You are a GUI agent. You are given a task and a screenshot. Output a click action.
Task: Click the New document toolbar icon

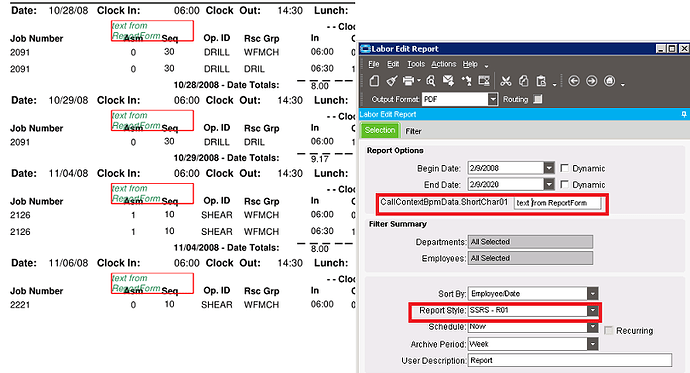[374, 81]
